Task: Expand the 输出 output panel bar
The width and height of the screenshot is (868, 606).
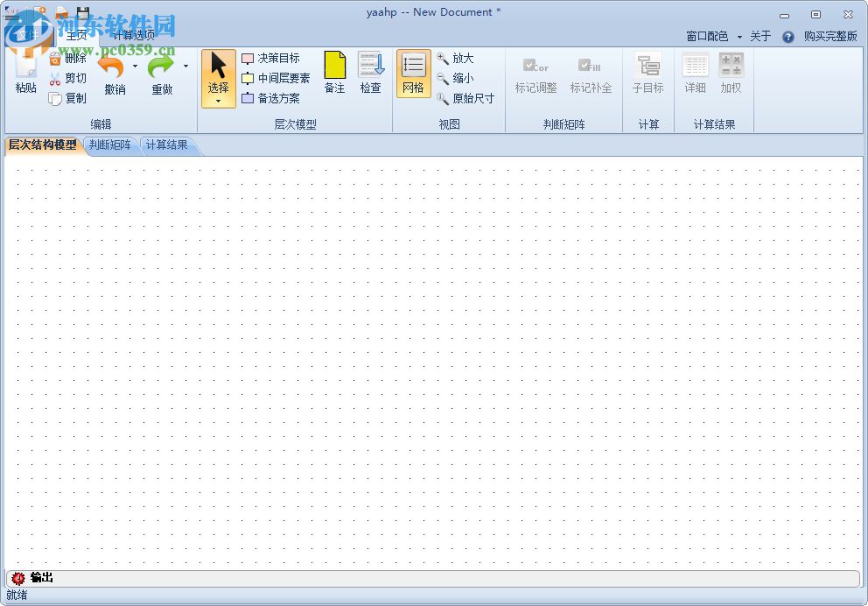Action: [x=42, y=578]
